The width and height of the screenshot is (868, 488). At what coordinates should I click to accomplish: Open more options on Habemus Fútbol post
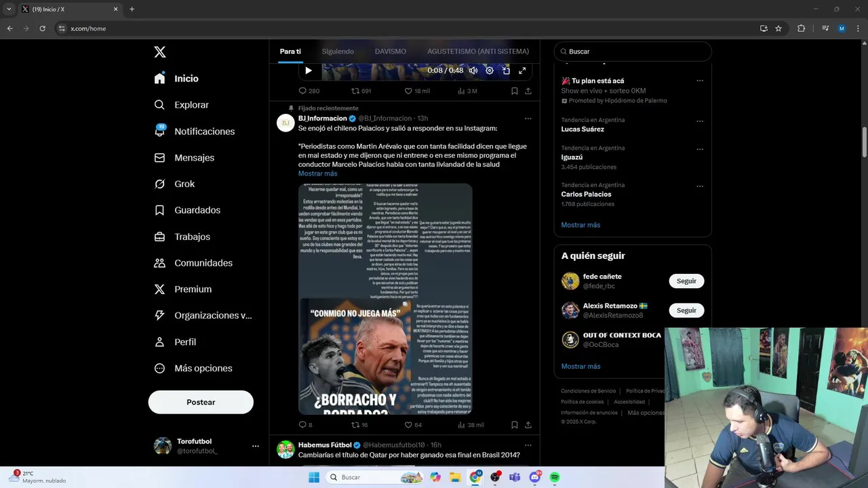(528, 445)
